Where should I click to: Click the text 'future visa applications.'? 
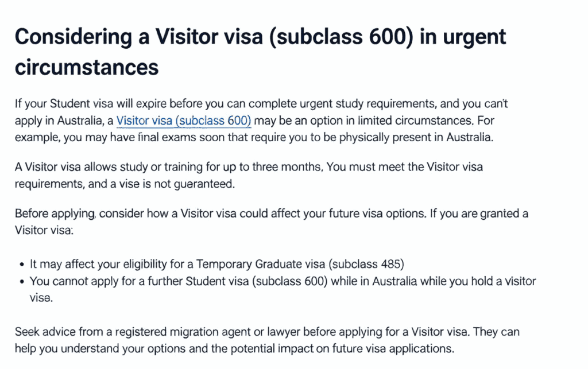tap(393, 349)
